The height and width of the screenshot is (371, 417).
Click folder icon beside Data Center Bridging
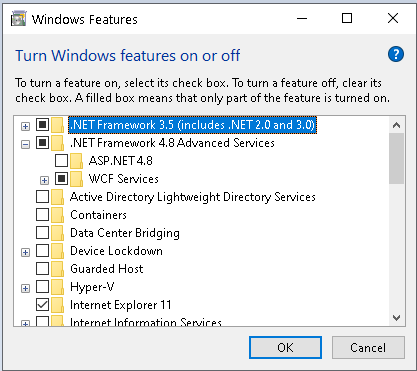tap(58, 233)
